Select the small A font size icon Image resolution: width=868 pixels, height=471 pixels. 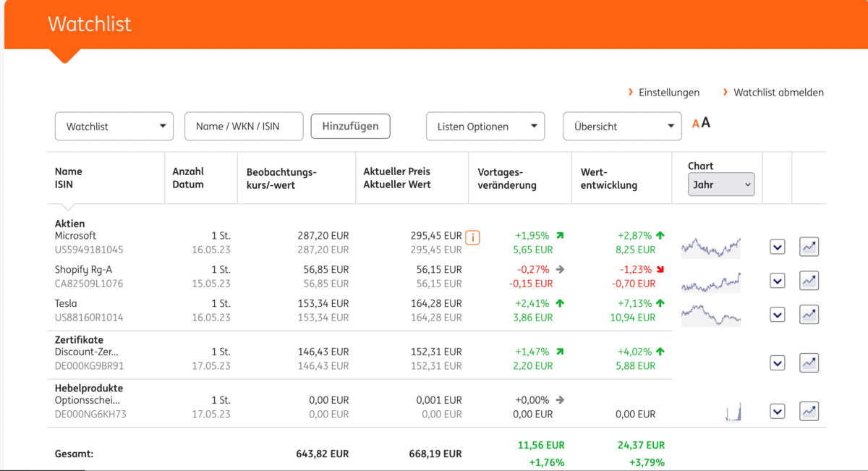click(695, 123)
